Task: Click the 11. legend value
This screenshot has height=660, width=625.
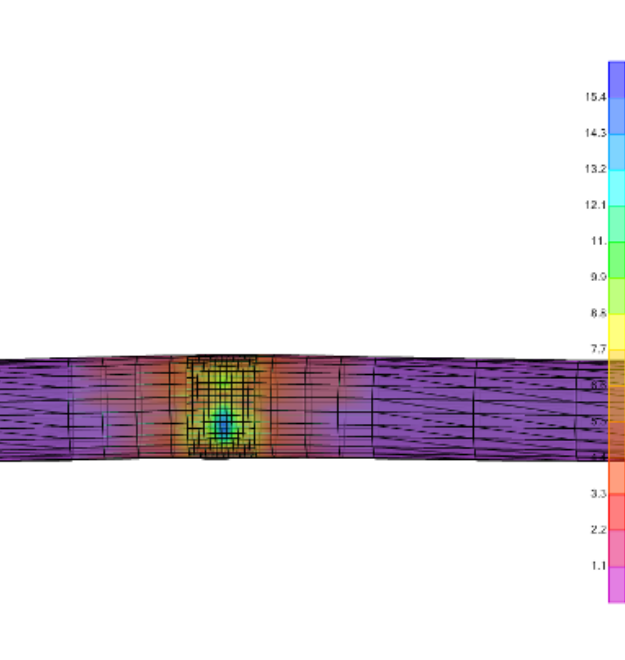Action: click(598, 241)
